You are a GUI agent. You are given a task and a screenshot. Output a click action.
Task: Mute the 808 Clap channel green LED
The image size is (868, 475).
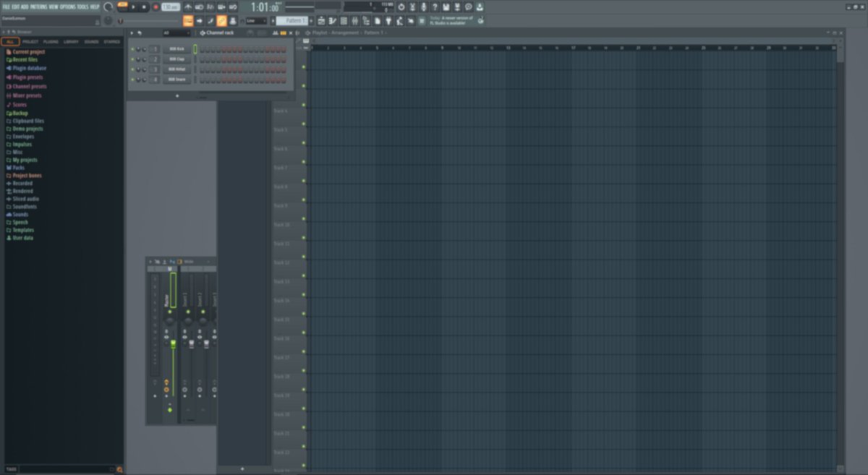132,59
